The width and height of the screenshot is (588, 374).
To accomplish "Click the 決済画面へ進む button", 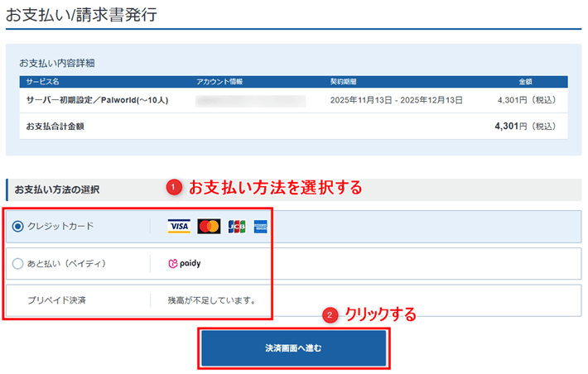I will [x=294, y=348].
